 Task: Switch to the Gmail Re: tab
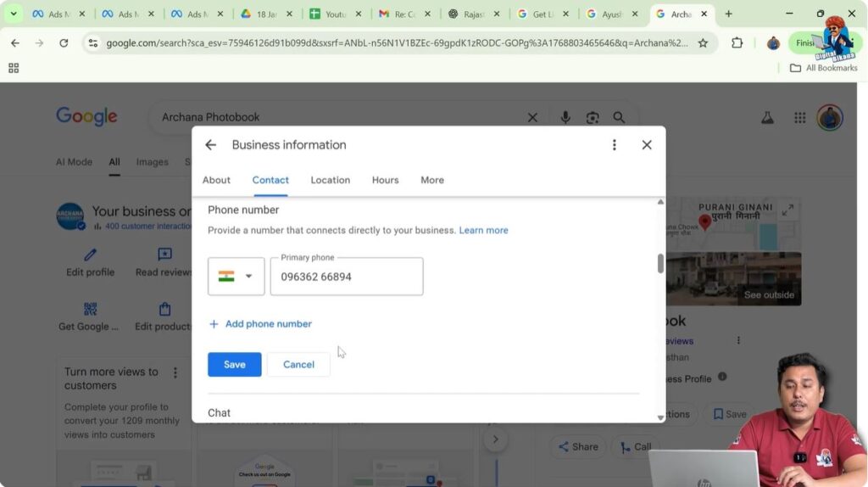tap(404, 14)
